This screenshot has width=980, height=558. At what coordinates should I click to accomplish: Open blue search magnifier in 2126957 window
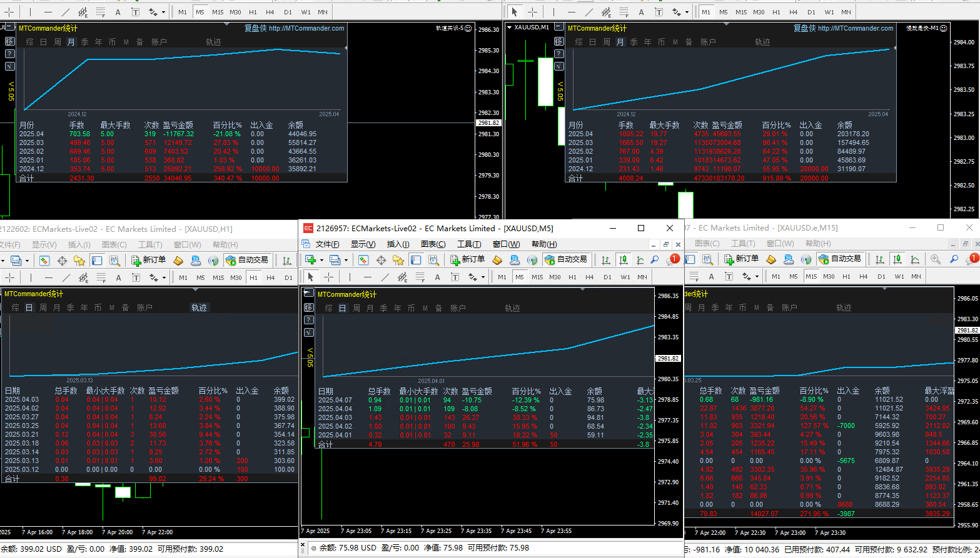[x=654, y=259]
